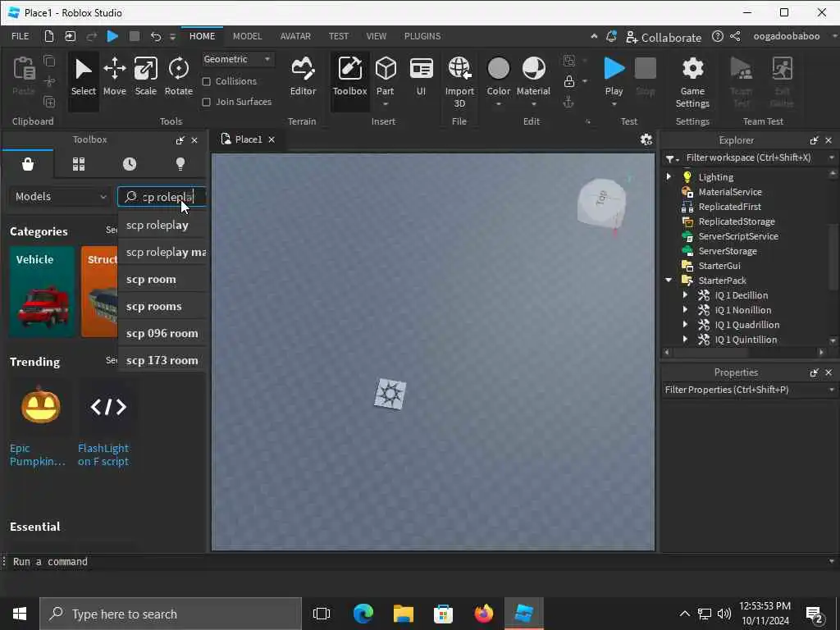Click the Explorer filter funnel icon
Image resolution: width=840 pixels, height=630 pixels.
coord(670,158)
